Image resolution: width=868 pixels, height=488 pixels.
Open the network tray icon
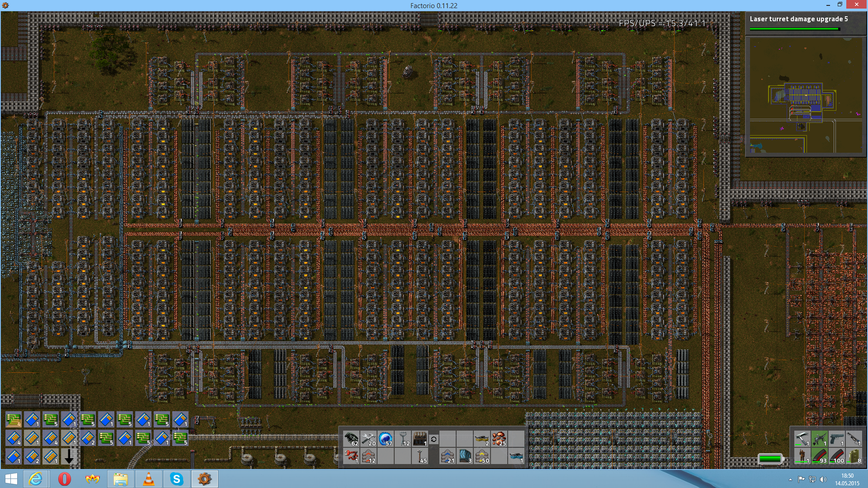pyautogui.click(x=812, y=479)
